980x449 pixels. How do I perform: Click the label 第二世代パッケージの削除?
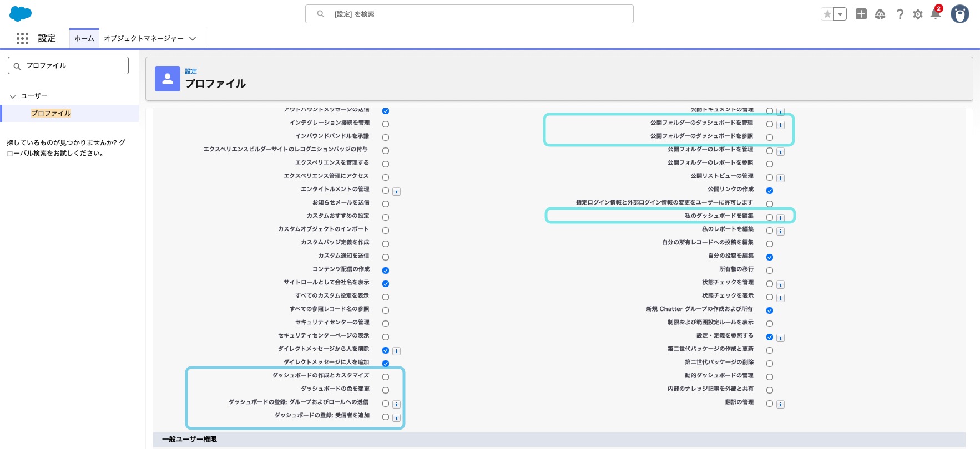tap(719, 363)
